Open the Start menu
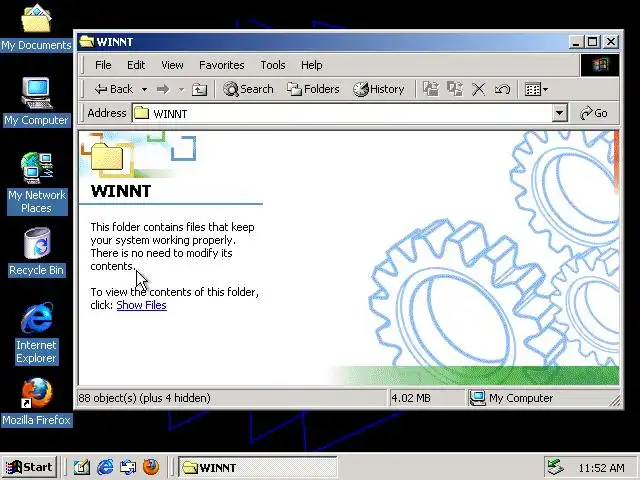This screenshot has height=480, width=640. point(29,467)
